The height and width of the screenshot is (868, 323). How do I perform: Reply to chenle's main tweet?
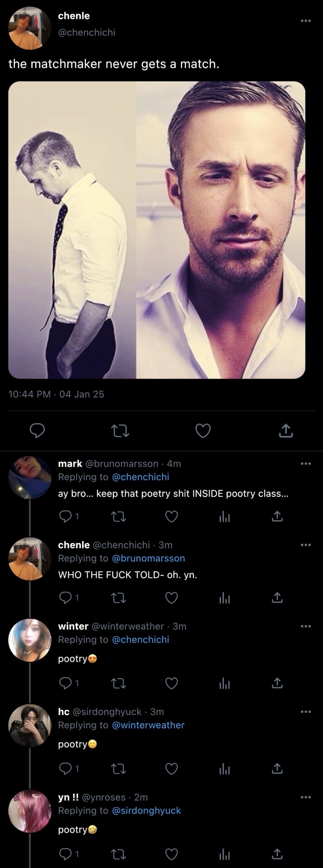37,431
